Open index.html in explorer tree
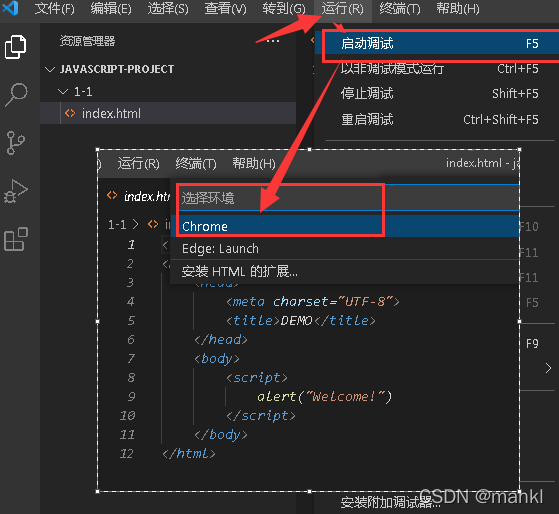Viewport: 559px width, 514px height. pyautogui.click(x=111, y=114)
